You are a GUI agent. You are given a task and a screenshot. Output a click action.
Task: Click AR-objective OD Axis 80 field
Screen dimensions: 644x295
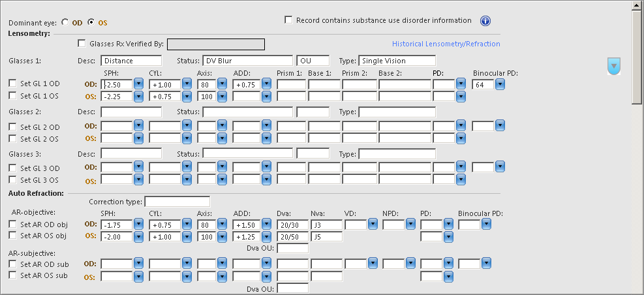[207, 225]
